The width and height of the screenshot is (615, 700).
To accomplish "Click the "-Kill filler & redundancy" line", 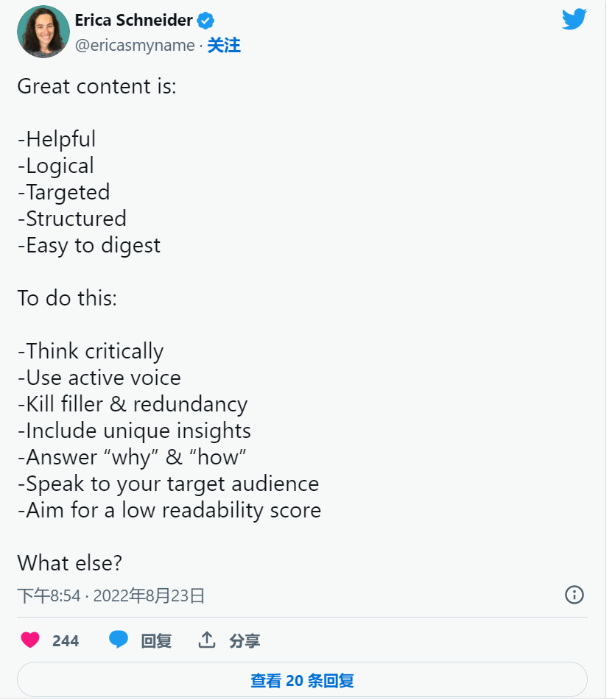I will click(x=132, y=404).
